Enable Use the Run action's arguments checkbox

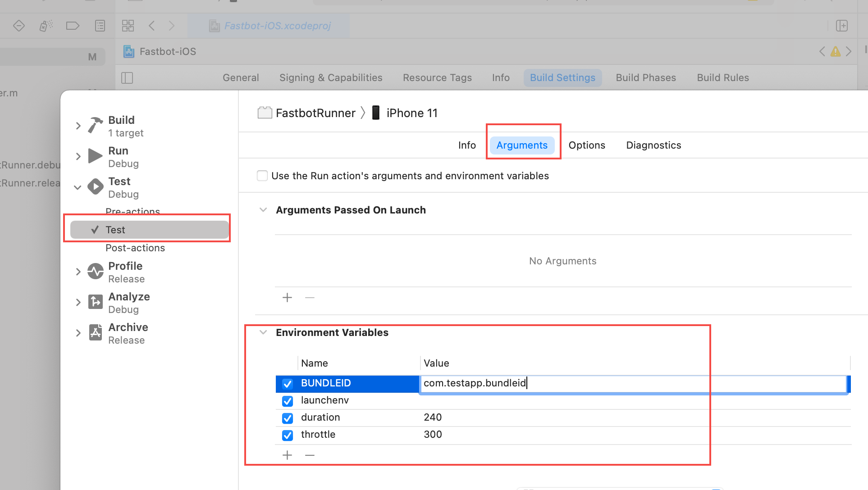click(x=262, y=176)
